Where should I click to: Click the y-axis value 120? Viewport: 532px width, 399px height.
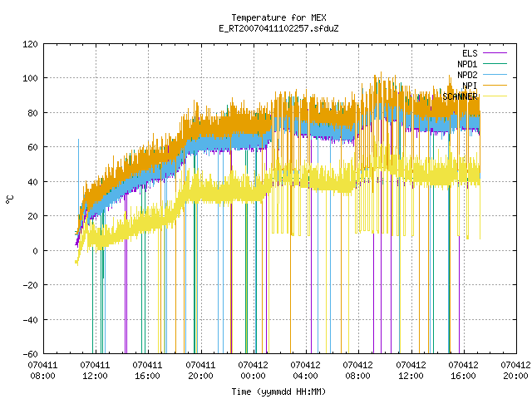pos(30,44)
